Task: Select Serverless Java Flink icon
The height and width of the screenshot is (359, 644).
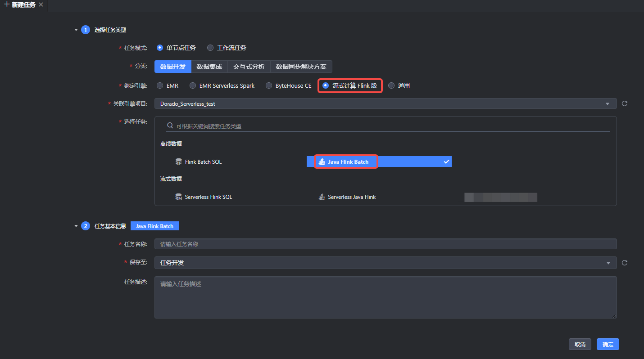Action: point(322,197)
